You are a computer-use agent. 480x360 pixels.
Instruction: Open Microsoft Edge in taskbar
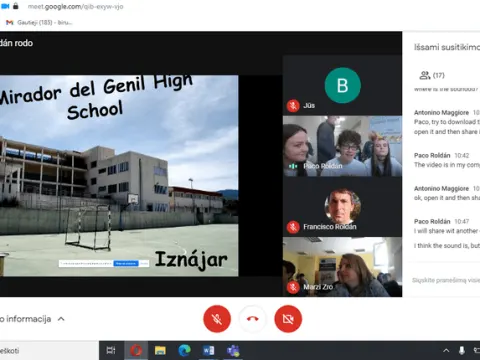pos(184,350)
